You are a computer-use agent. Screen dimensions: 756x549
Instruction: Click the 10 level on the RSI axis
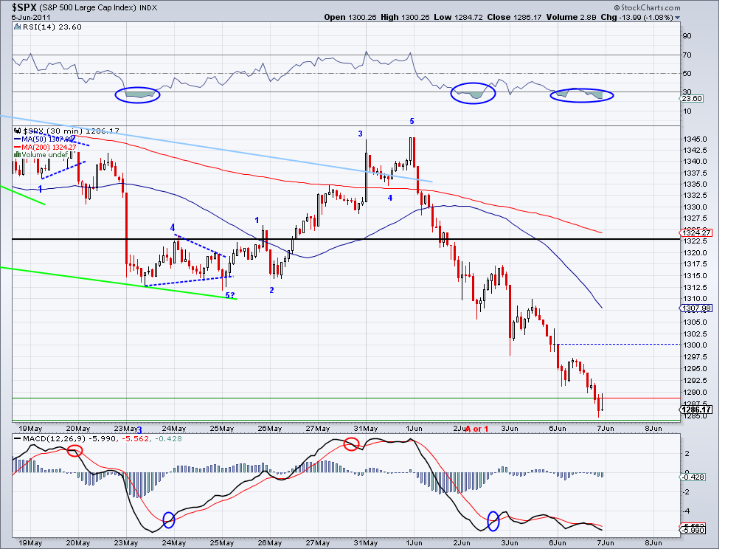click(687, 111)
